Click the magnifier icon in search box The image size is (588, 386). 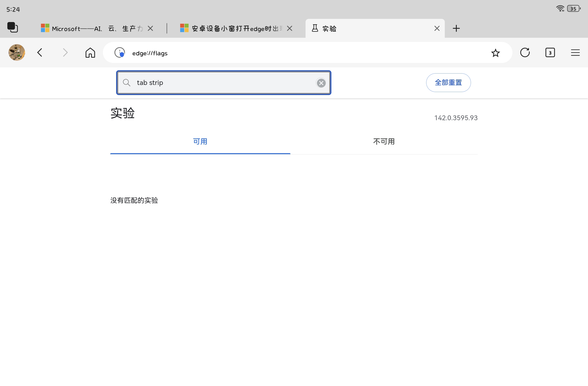pyautogui.click(x=126, y=83)
